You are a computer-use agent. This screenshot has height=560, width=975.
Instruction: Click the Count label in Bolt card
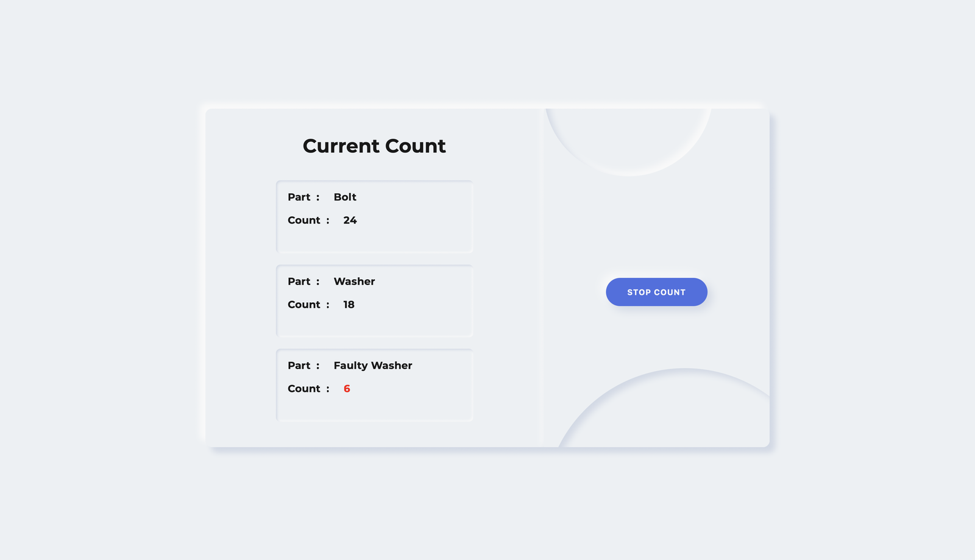pos(304,220)
